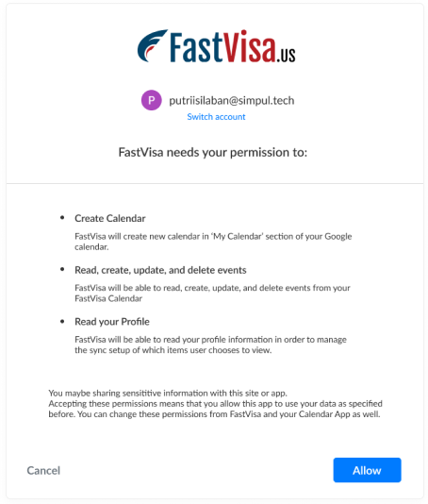Click the bullet beside Read, create, update events
Image resolution: width=428 pixels, height=504 pixels.
(x=62, y=269)
